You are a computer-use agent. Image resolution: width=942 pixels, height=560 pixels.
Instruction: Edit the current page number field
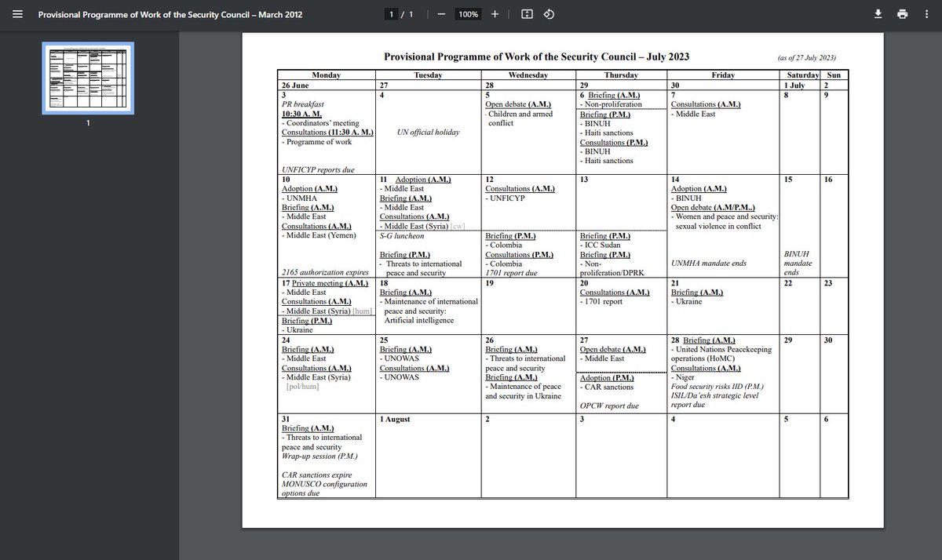click(392, 14)
